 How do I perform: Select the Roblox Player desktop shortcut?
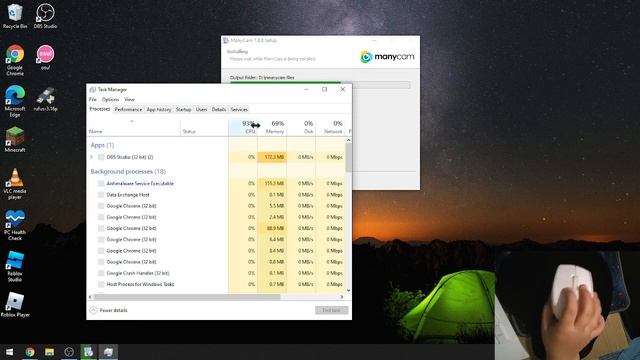(x=15, y=304)
